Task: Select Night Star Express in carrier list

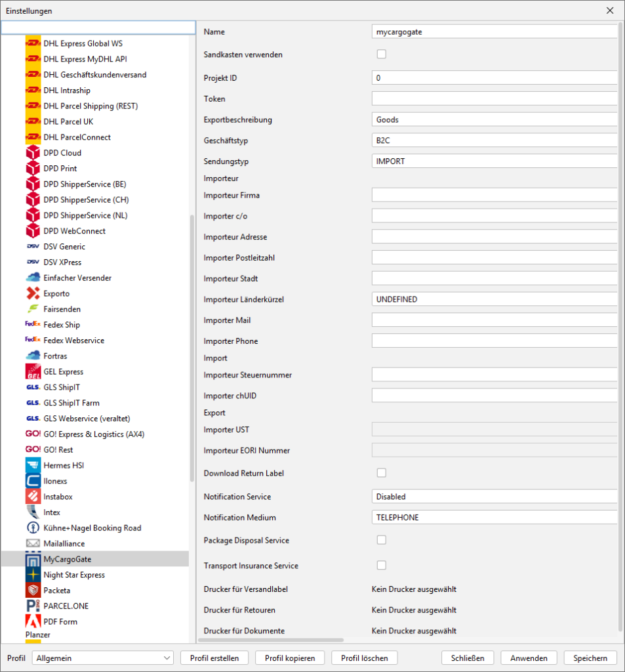Action: click(x=74, y=575)
